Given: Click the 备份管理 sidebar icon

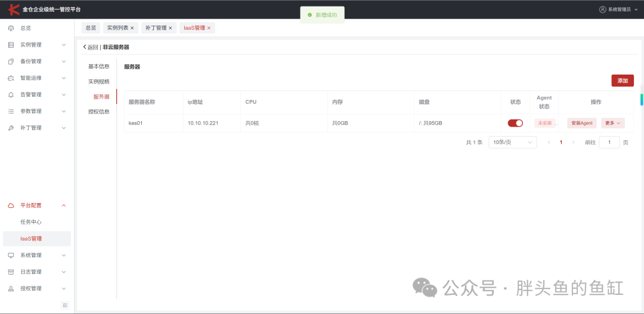Looking at the screenshot, I should pyautogui.click(x=11, y=61).
